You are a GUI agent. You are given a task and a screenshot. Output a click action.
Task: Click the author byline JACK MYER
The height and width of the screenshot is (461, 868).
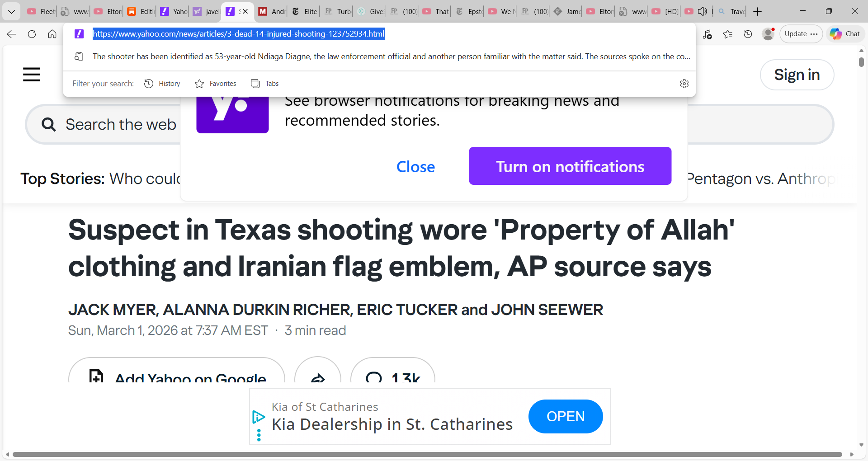[x=112, y=310]
